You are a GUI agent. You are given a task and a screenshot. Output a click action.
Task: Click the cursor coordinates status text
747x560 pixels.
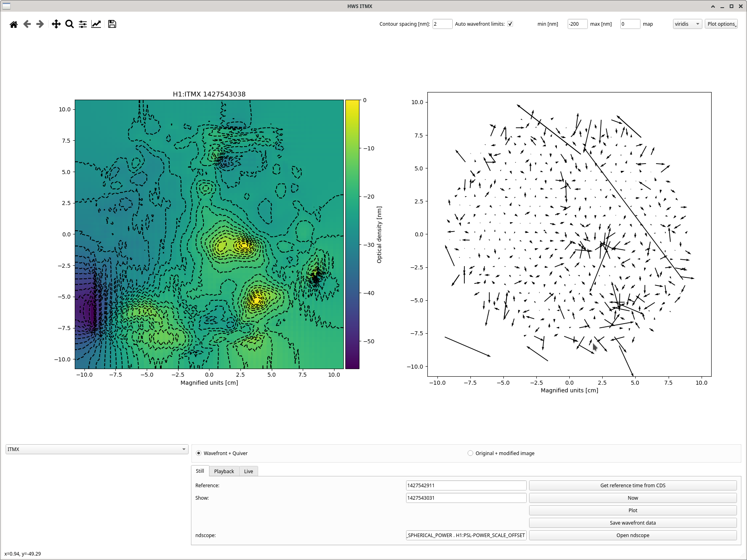click(x=23, y=554)
